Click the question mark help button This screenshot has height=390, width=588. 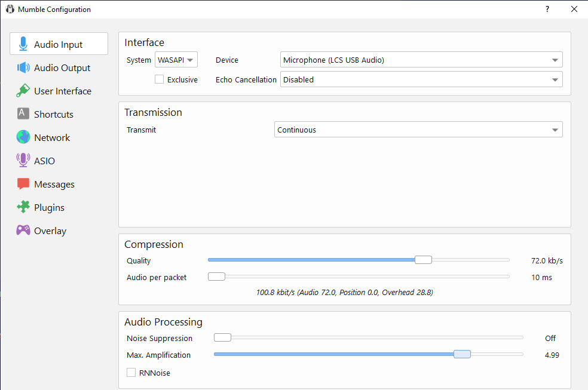point(547,9)
